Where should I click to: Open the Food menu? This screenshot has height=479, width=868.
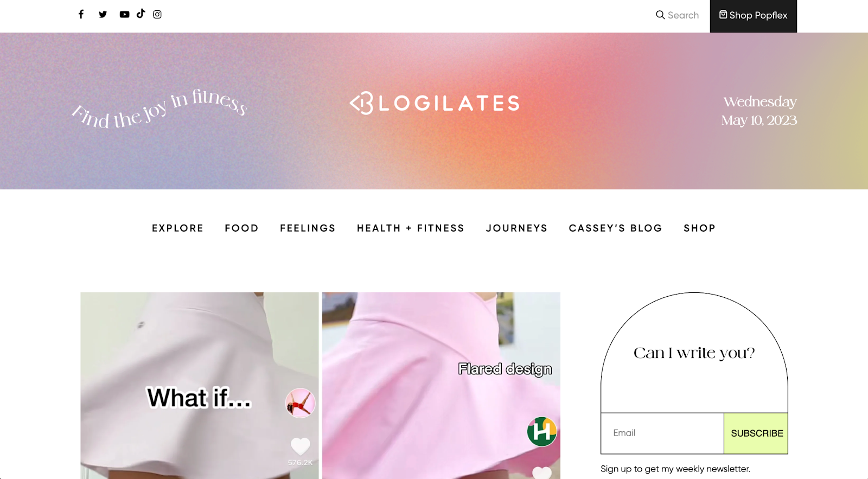241,228
